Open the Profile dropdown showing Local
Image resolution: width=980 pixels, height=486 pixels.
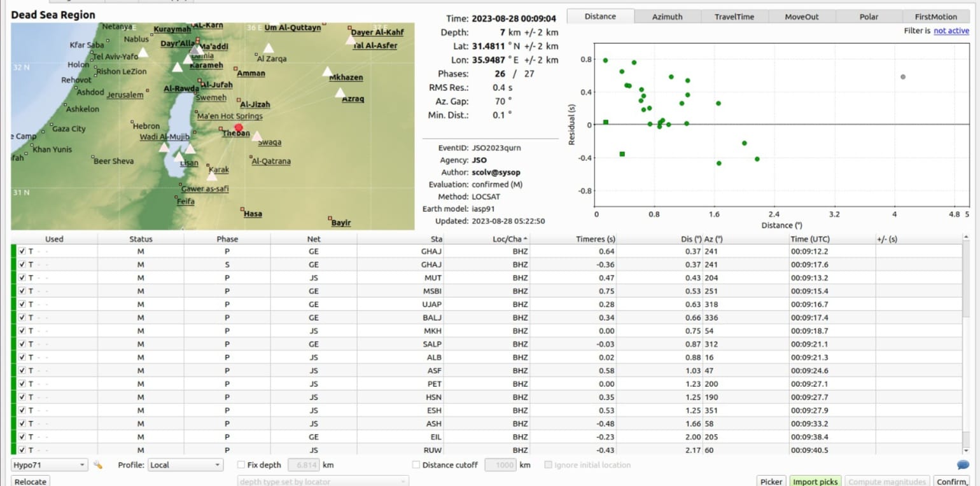[x=185, y=465]
